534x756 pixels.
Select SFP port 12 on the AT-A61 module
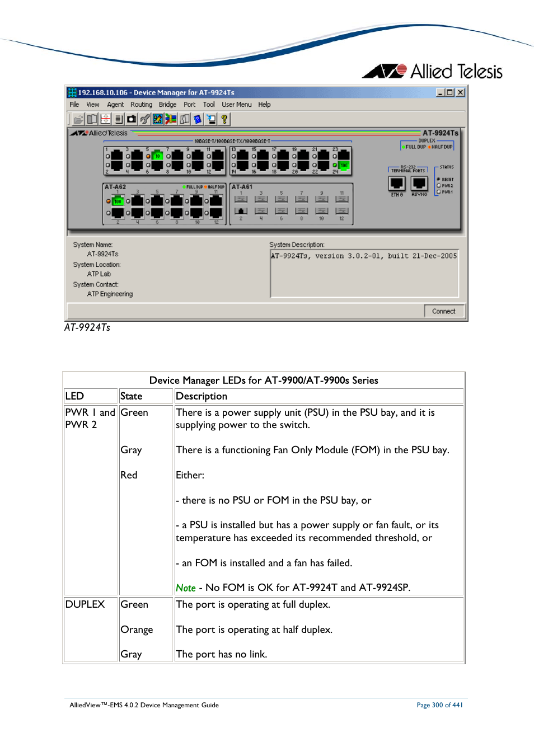pos(342,211)
